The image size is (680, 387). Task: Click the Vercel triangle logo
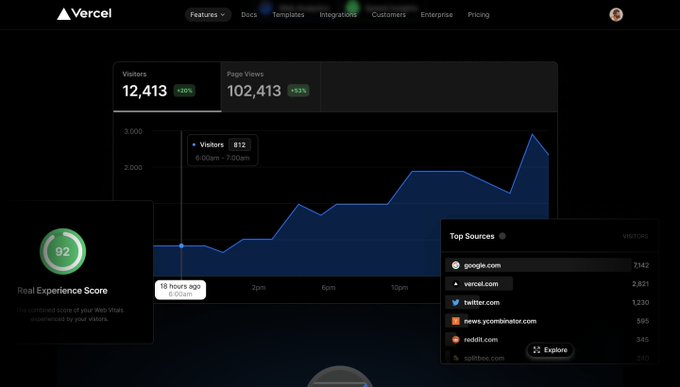pyautogui.click(x=63, y=14)
